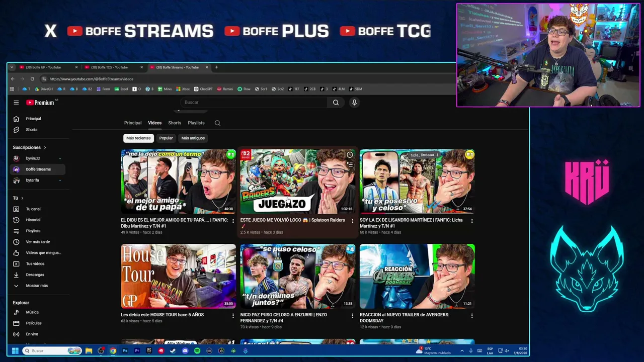Open the DriveGH bookmark
This screenshot has height=362, width=644.
44,89
